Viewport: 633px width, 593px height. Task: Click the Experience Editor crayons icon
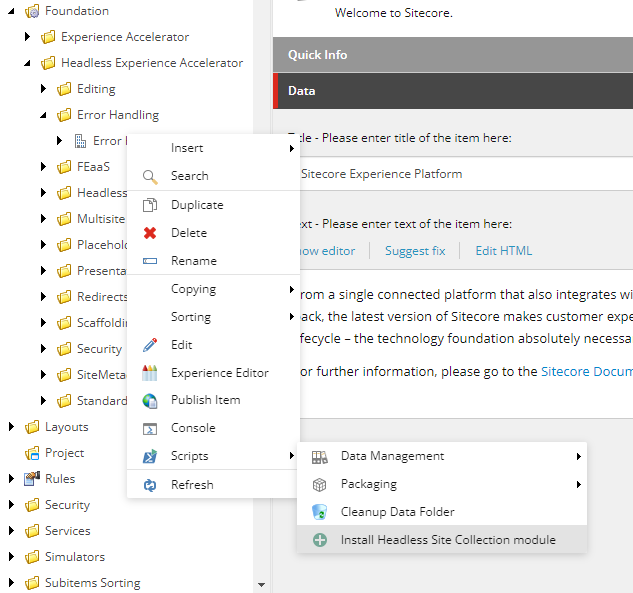pyautogui.click(x=150, y=373)
